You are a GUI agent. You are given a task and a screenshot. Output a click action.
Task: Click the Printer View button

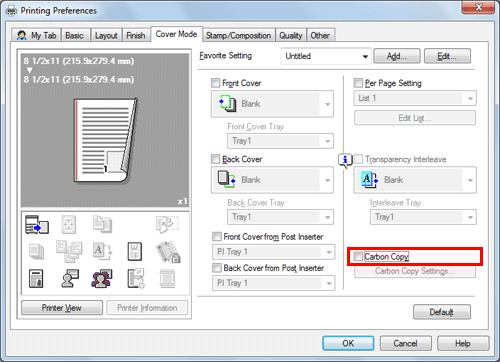tap(62, 308)
